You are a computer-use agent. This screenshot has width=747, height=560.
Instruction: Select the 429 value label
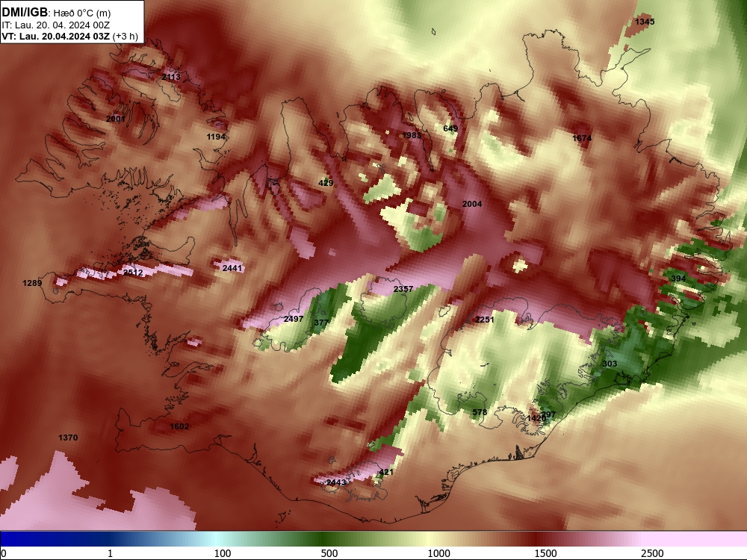pyautogui.click(x=326, y=183)
